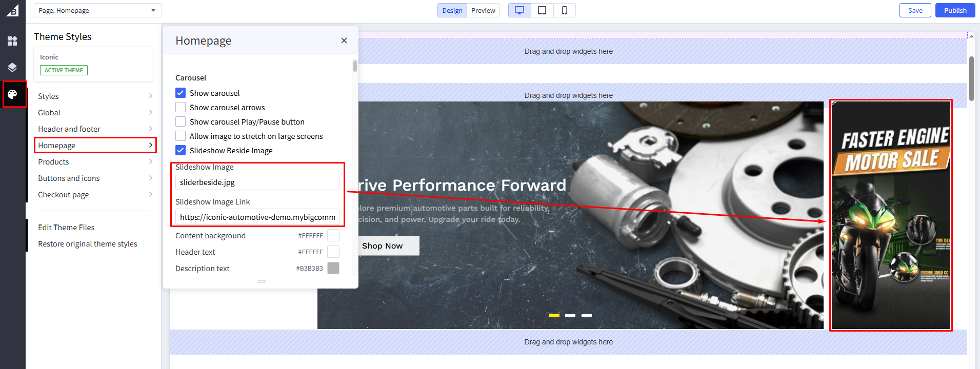Viewport: 980px width, 369px height.
Task: Switch to desktop viewport icon
Action: 519,10
